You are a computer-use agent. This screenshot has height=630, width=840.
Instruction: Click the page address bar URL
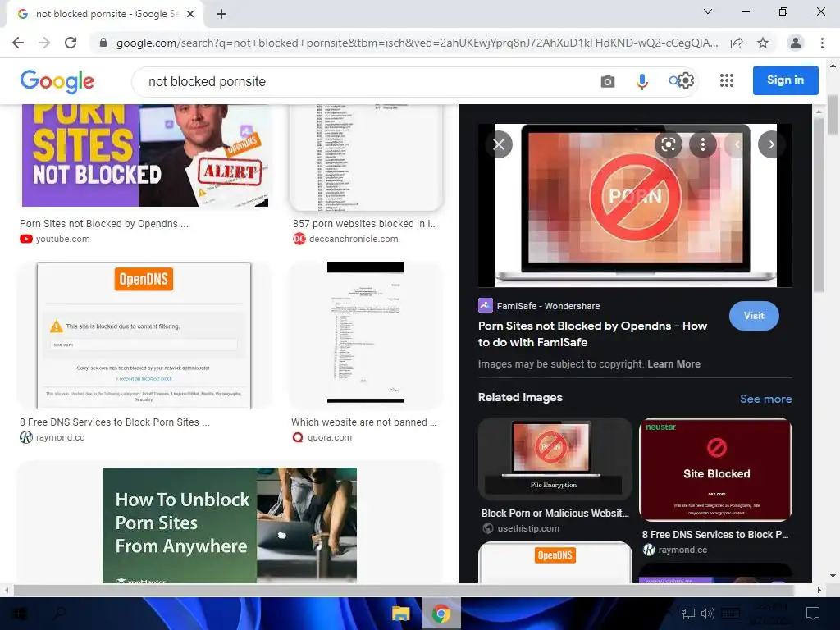(x=417, y=43)
